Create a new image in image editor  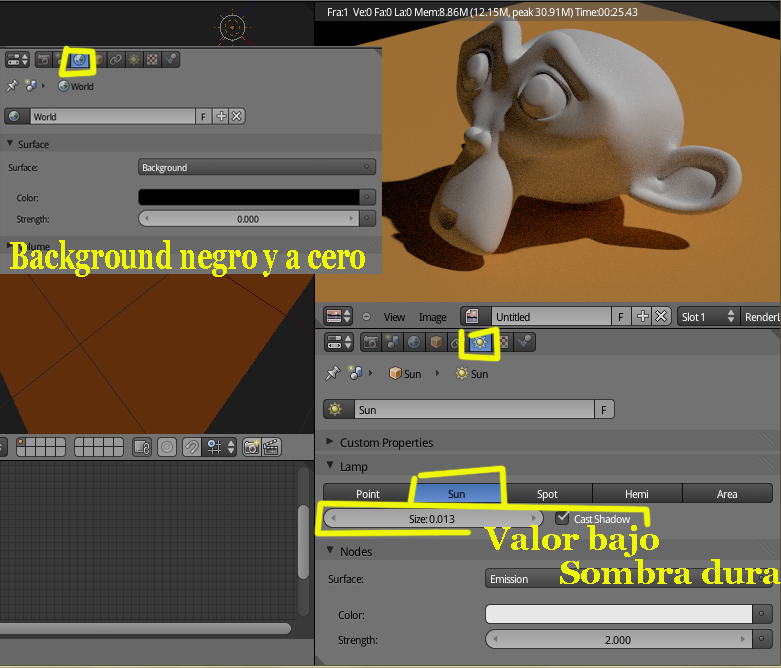click(643, 316)
